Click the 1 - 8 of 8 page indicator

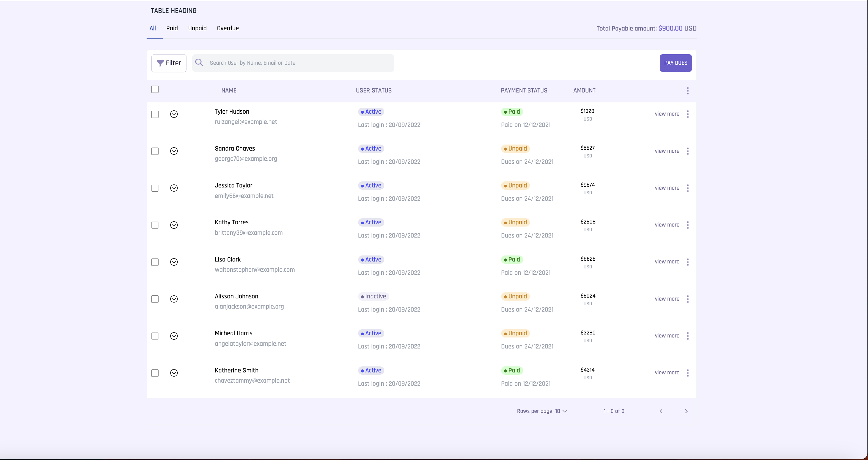pyautogui.click(x=614, y=411)
